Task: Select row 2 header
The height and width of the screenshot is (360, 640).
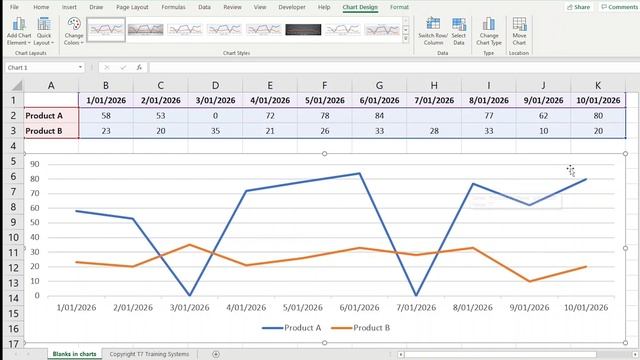Action: (13, 116)
